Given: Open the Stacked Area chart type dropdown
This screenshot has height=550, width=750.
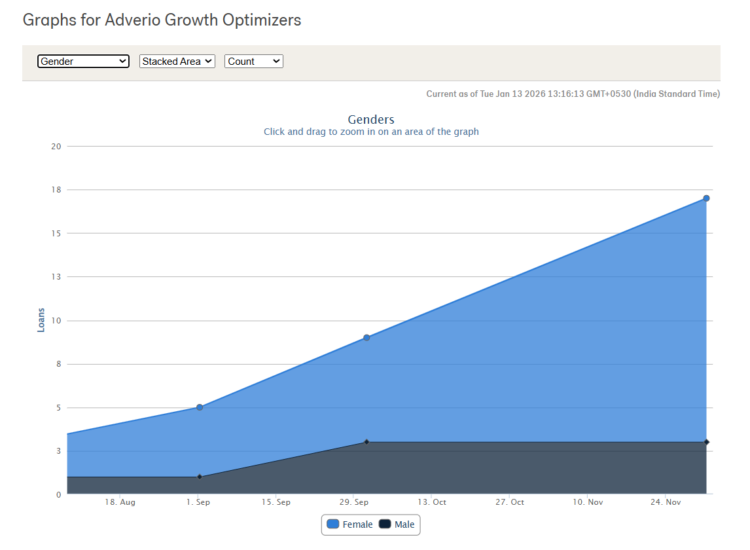Looking at the screenshot, I should coord(177,61).
